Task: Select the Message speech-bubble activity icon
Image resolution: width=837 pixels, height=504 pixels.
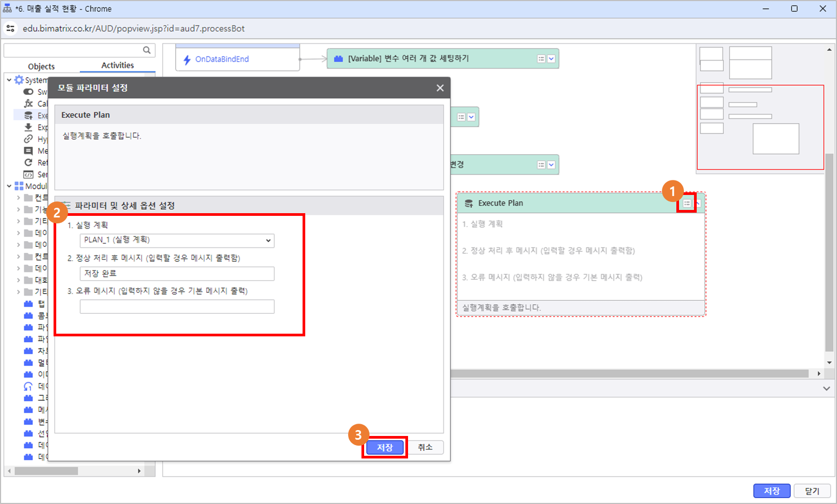Action: [28, 151]
